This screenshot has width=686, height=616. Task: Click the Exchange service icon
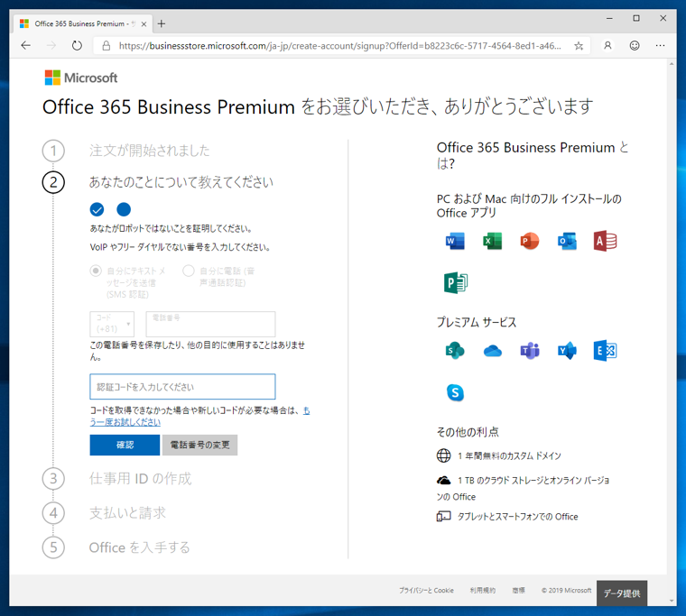pos(605,351)
